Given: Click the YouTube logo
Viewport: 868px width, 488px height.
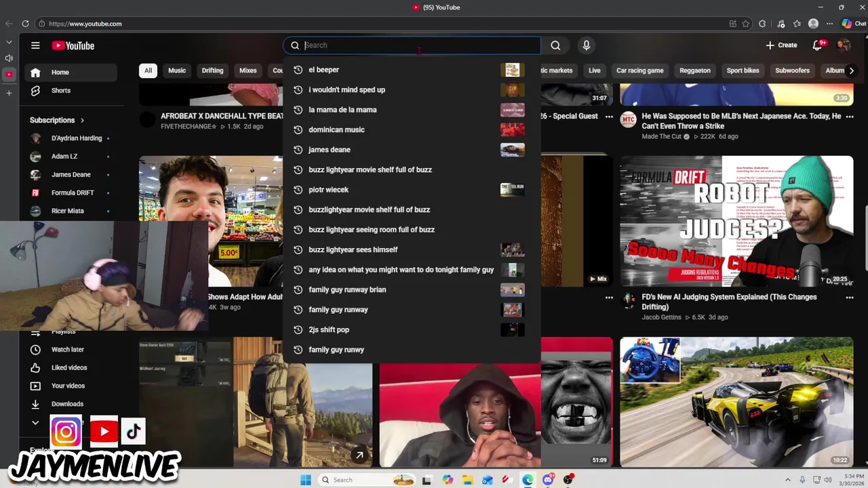Looking at the screenshot, I should tap(73, 45).
